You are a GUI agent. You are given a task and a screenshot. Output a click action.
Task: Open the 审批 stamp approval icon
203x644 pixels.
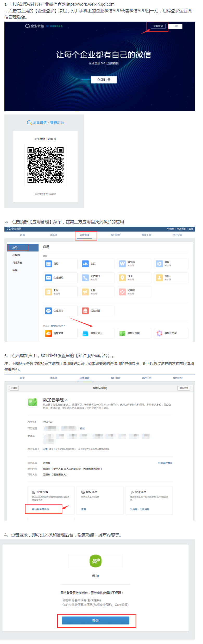[159, 278]
